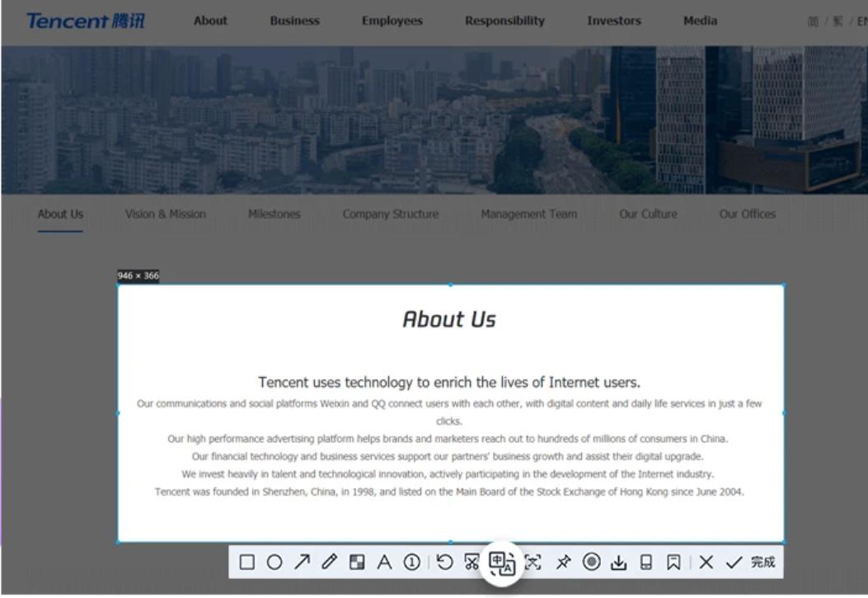The width and height of the screenshot is (868, 598).
Task: Save screenshot with download icon
Action: pyautogui.click(x=618, y=563)
